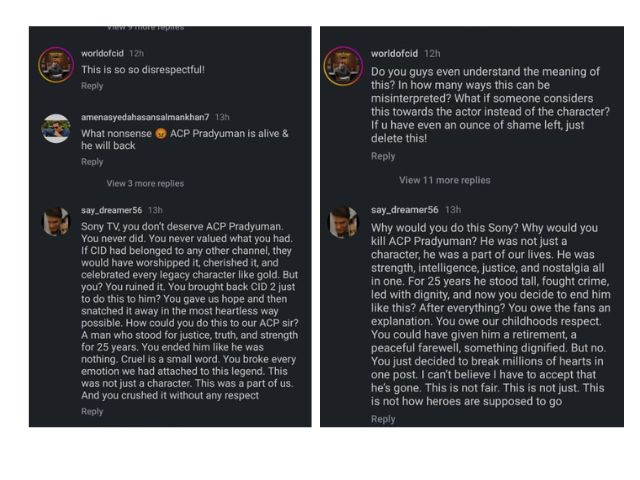
Task: Open worldofcid username above 'so disrespectful'
Action: [102, 53]
